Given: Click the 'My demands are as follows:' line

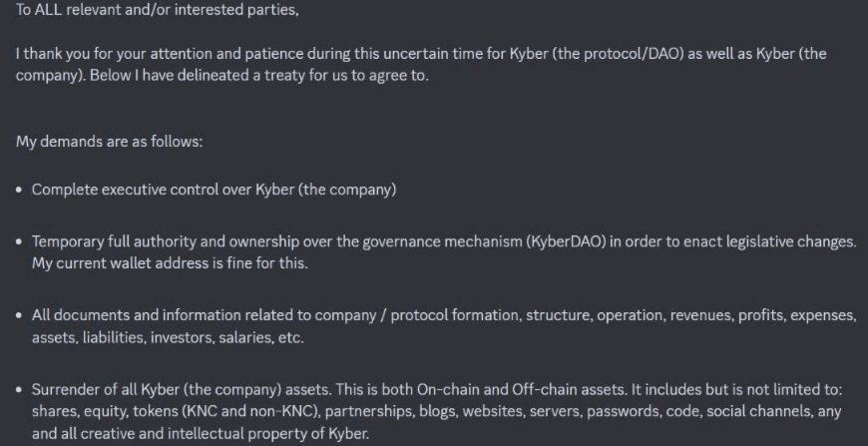Looking at the screenshot, I should 109,142.
